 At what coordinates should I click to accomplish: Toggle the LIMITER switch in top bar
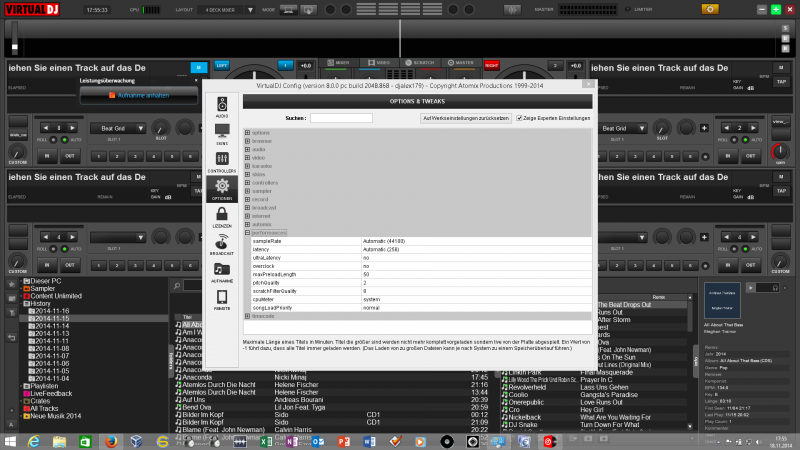(628, 10)
